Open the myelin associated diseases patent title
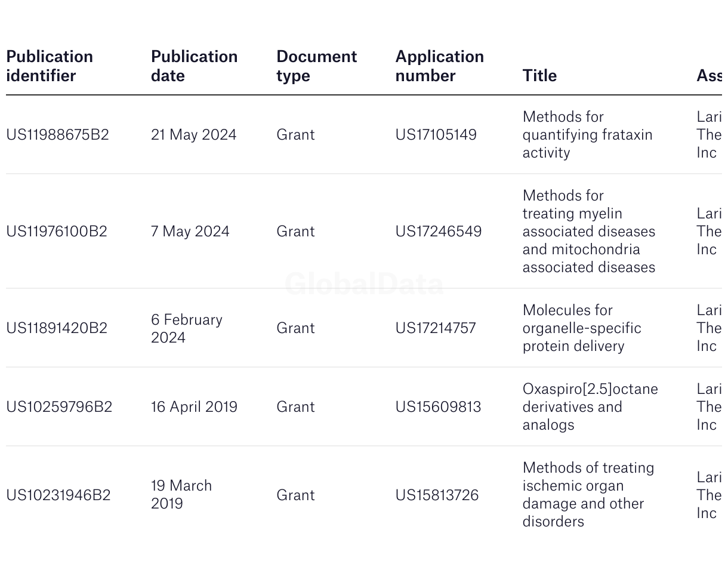This screenshot has width=728, height=567. pos(588,232)
